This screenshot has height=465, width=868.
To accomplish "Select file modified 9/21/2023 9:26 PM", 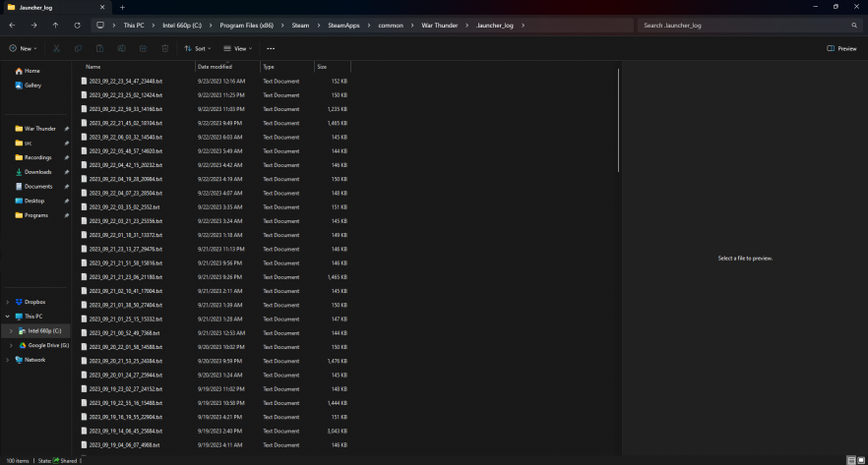I will click(215, 277).
